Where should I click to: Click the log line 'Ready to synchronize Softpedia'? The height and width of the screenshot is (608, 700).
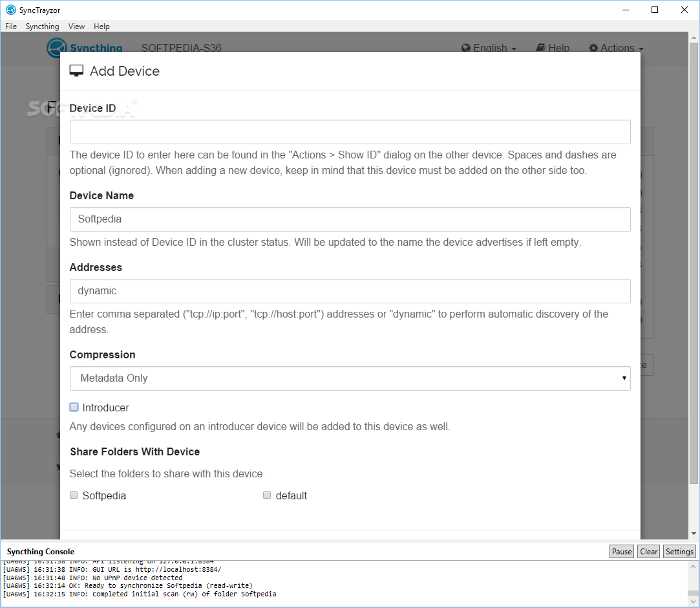pos(128,585)
